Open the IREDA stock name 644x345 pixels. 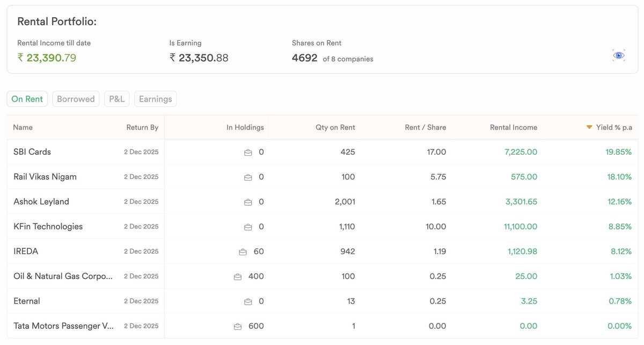26,251
